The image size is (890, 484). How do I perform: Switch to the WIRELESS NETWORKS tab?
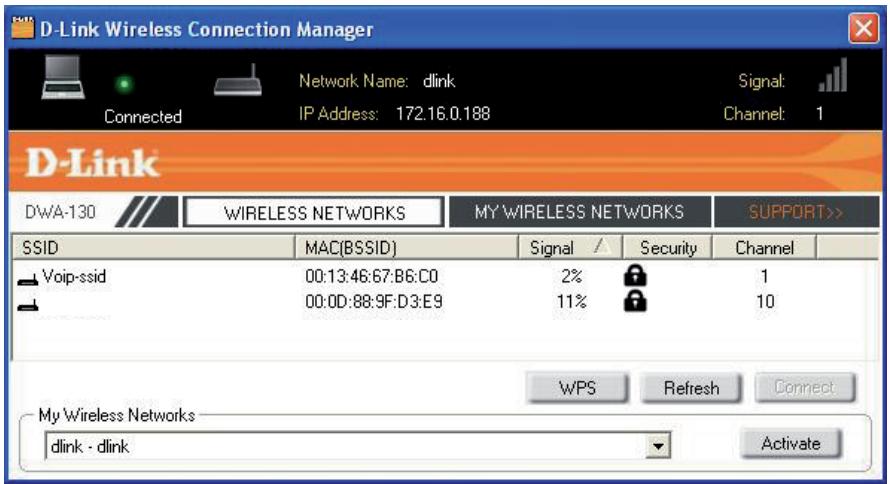[x=314, y=213]
